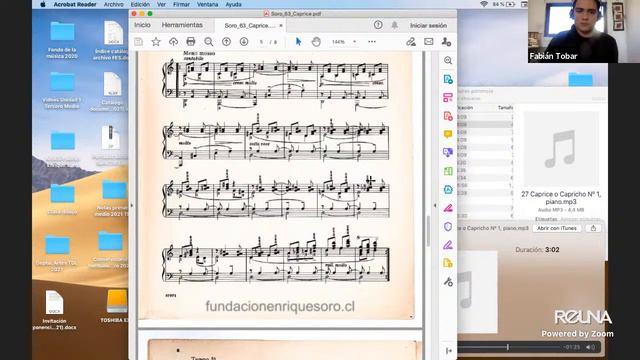The height and width of the screenshot is (360, 640).
Task: Click the volume icon in audio player
Action: pos(590,347)
